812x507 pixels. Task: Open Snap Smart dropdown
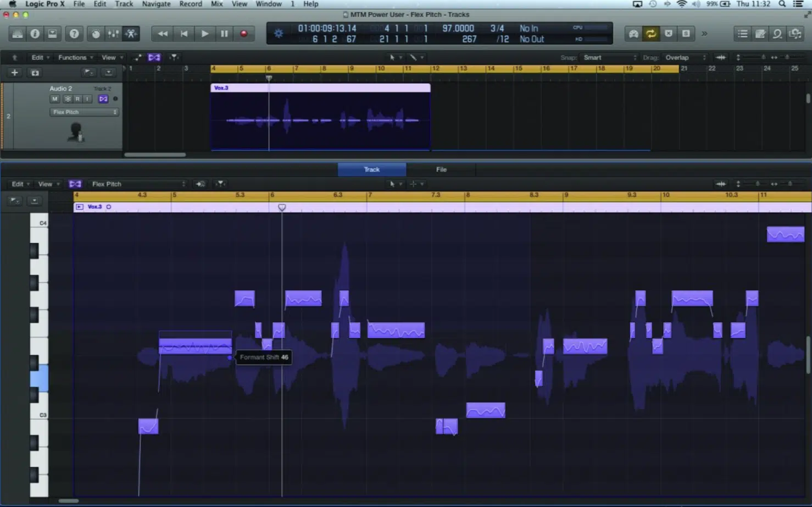tap(610, 58)
